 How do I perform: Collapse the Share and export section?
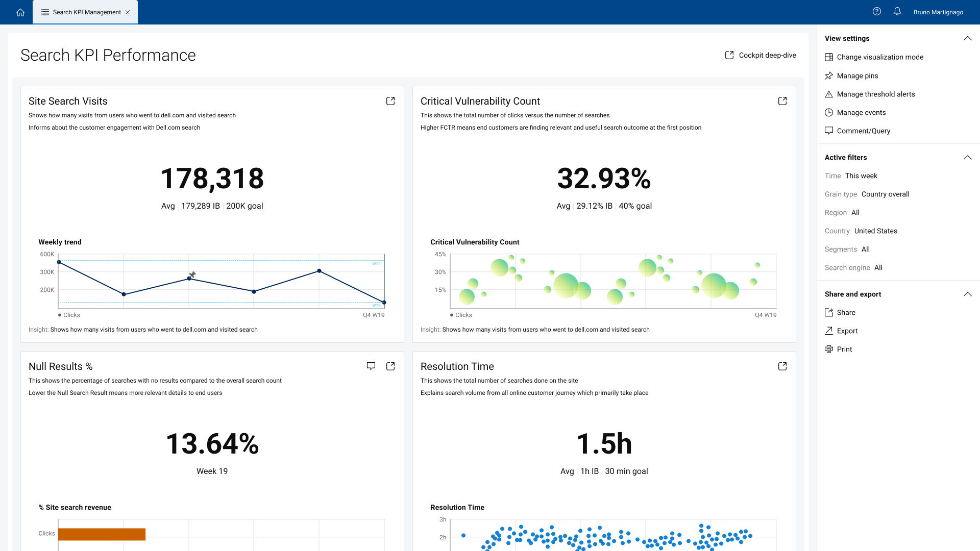tap(967, 294)
